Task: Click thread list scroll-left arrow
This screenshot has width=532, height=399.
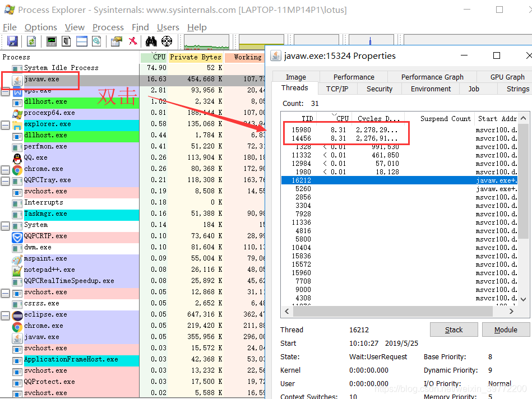Action: click(287, 311)
